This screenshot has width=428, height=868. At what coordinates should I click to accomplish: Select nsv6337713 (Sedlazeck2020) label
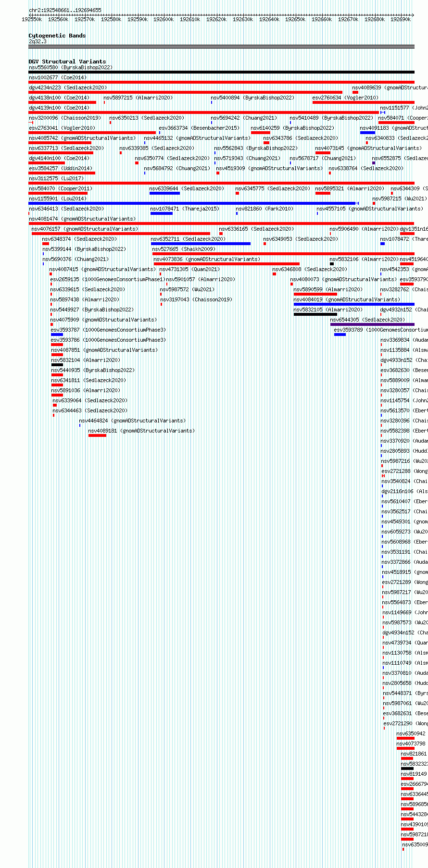coord(66,148)
